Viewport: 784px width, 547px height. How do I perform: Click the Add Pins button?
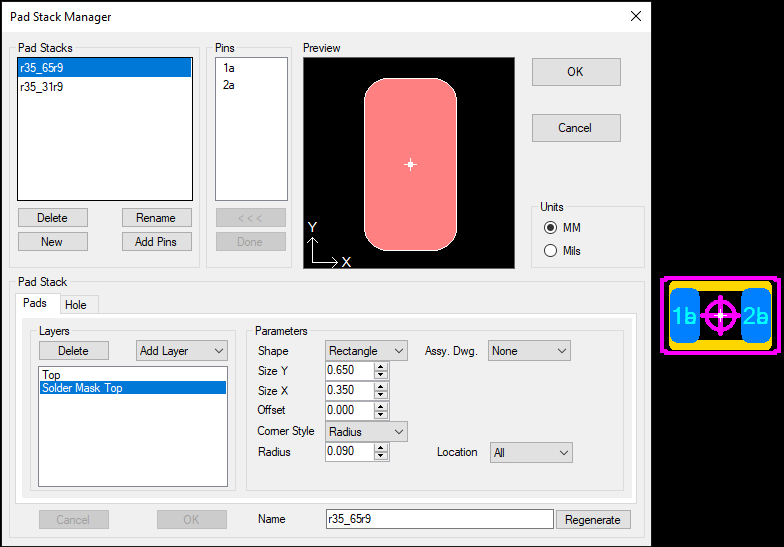pyautogui.click(x=156, y=242)
